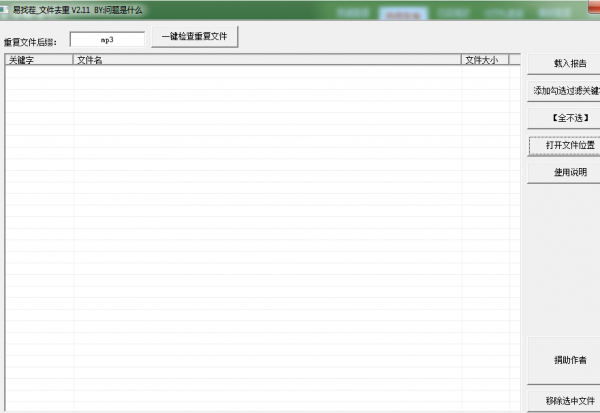The image size is (600, 413).
Task: Click the app icon in the title bar
Action: click(4, 10)
